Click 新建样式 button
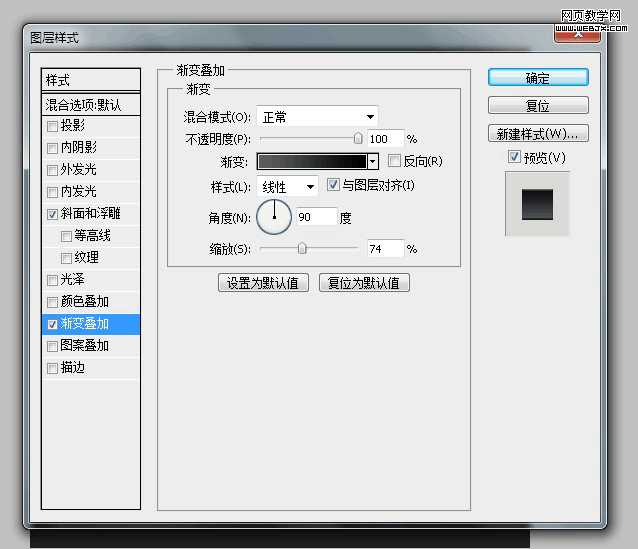Image resolution: width=638 pixels, height=549 pixels. (x=538, y=134)
